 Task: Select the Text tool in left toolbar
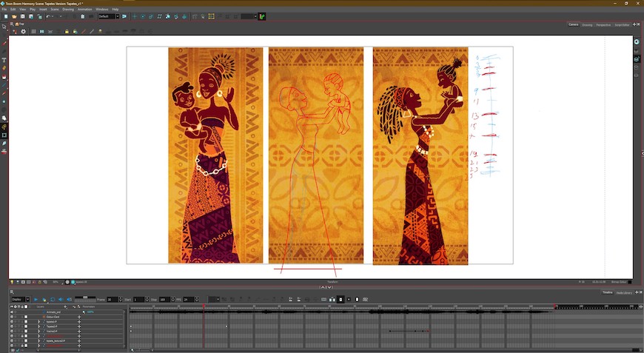pos(4,60)
